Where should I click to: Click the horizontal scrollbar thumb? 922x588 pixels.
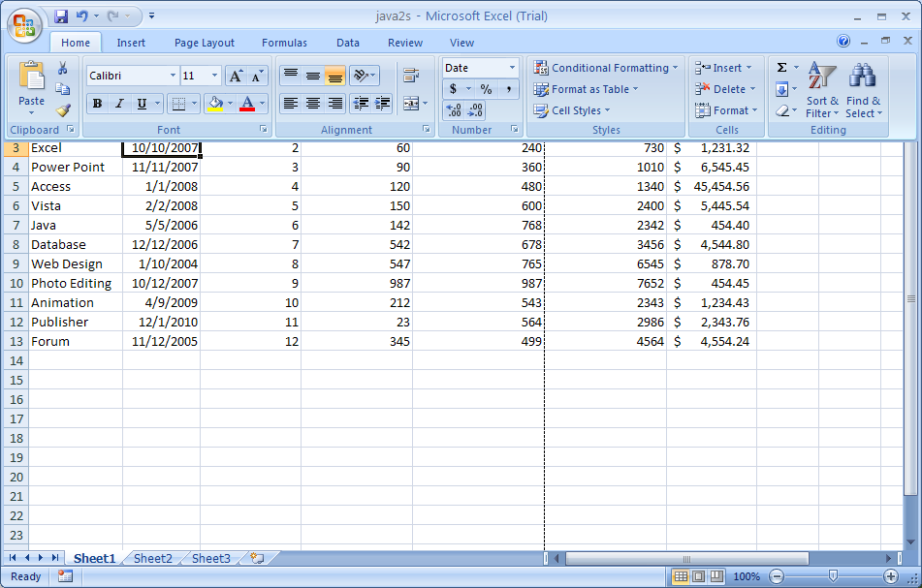click(686, 558)
